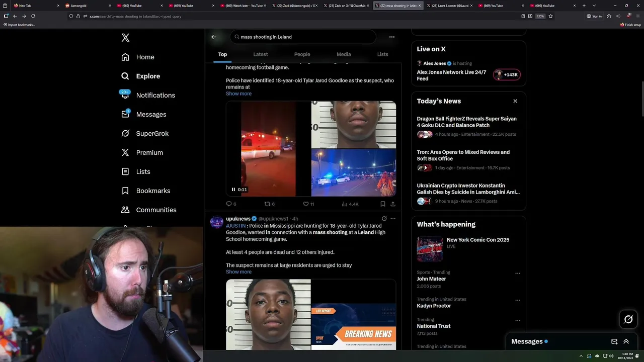Bookmark this page with the star icon
The width and height of the screenshot is (644, 362).
click(551, 16)
